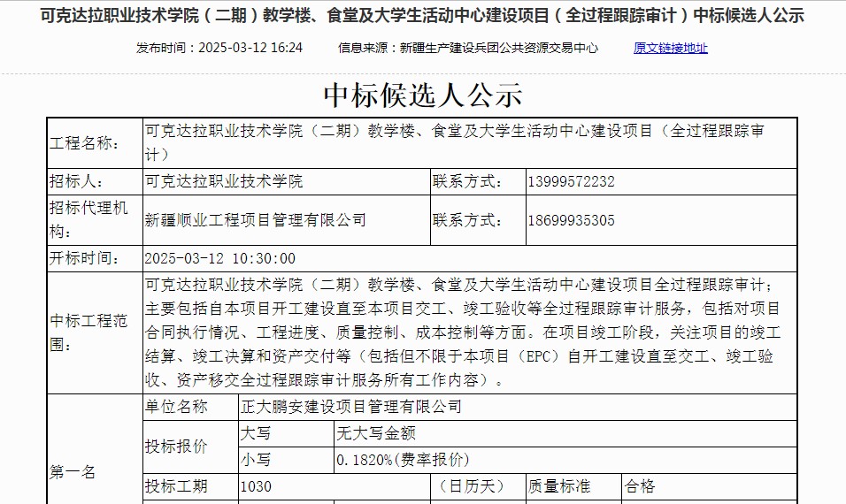The width and height of the screenshot is (846, 504).
Task: Click the source text 新疆生产建设兵团公共资源交易中心
Action: 468,48
